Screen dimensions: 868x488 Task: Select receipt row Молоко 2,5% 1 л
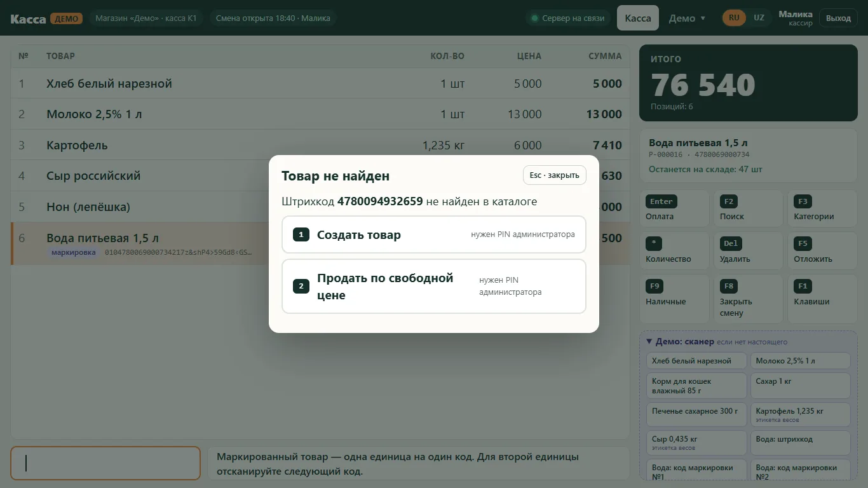[320, 114]
